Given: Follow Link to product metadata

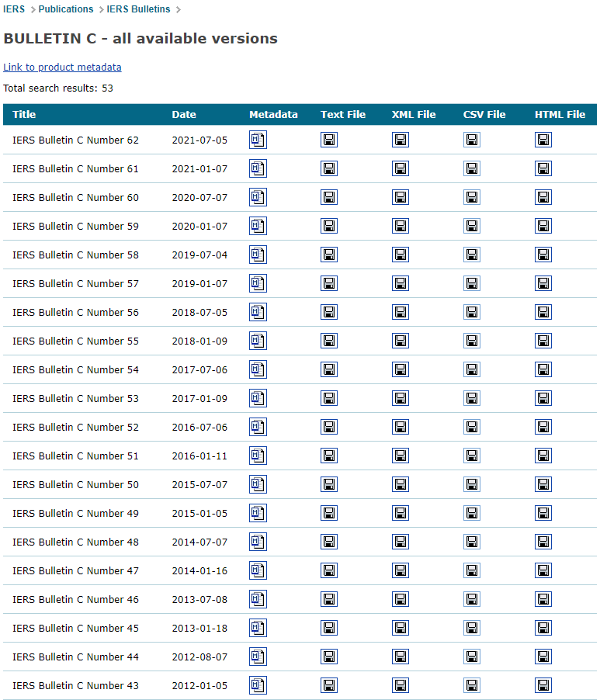Looking at the screenshot, I should tap(62, 67).
